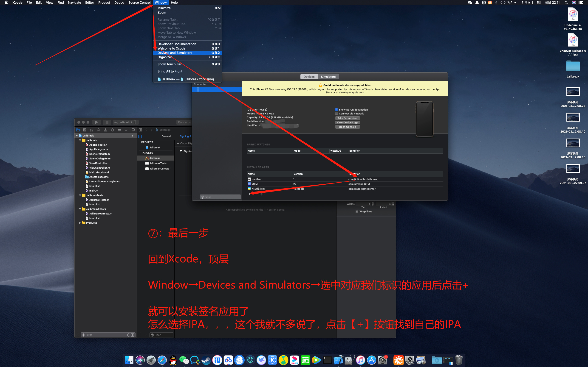The height and width of the screenshot is (367, 588).
Task: Select the Devices tab
Action: (x=309, y=77)
